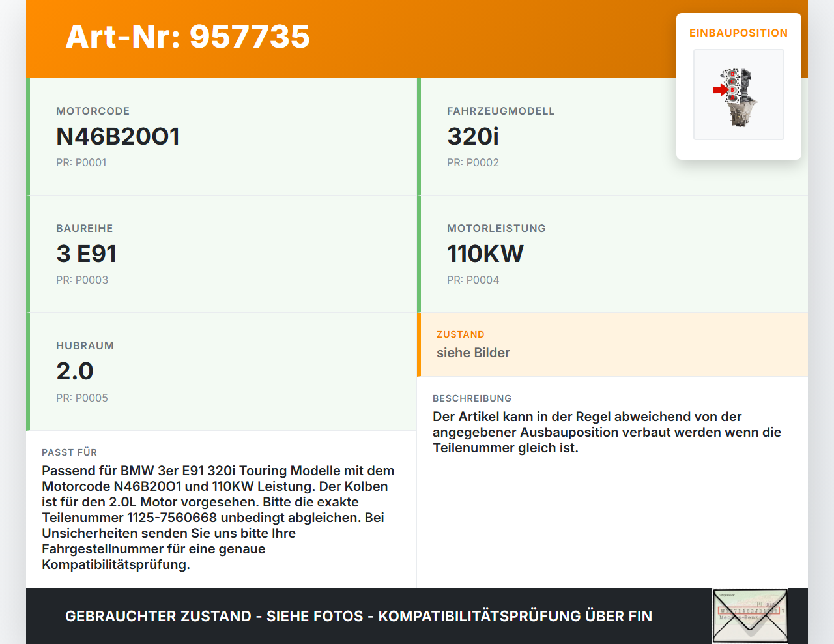Click the 'Passt für' compatibility paragraph

[218, 518]
